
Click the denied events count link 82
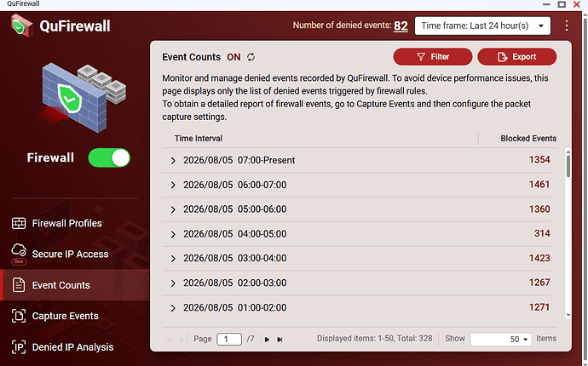[401, 26]
